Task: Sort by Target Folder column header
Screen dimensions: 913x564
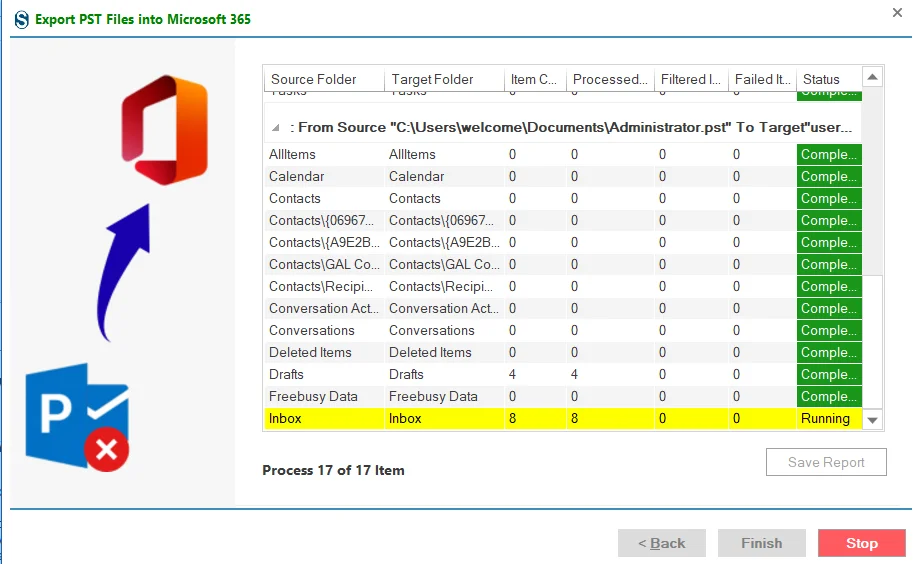Action: [x=444, y=79]
